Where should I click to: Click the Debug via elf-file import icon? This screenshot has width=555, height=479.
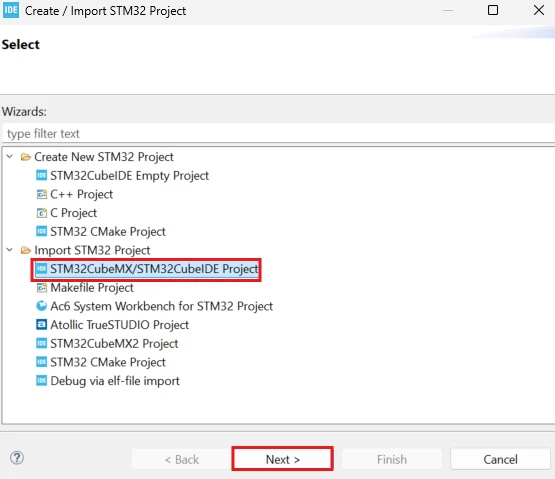point(41,381)
